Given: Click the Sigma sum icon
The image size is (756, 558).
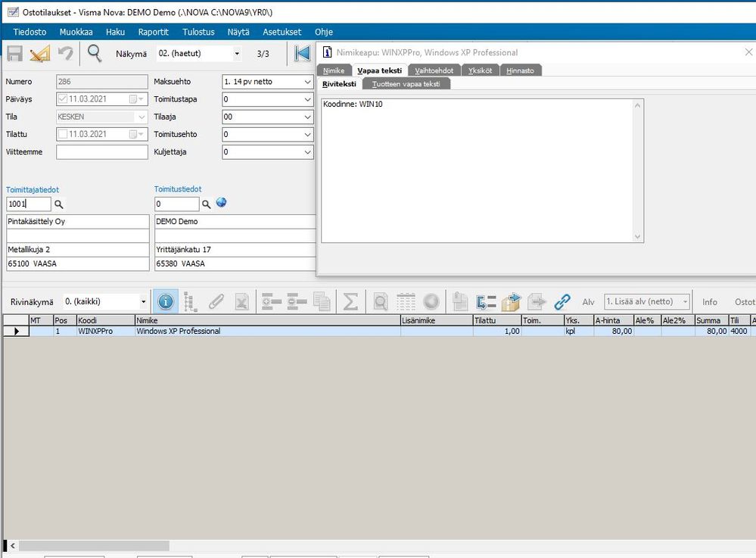Looking at the screenshot, I should tap(350, 302).
